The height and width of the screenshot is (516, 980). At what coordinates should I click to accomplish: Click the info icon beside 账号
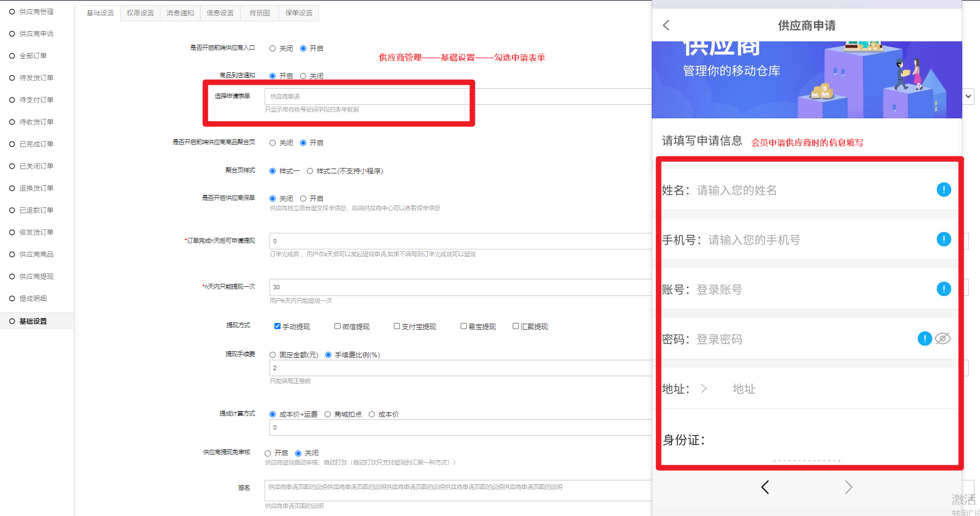[944, 289]
